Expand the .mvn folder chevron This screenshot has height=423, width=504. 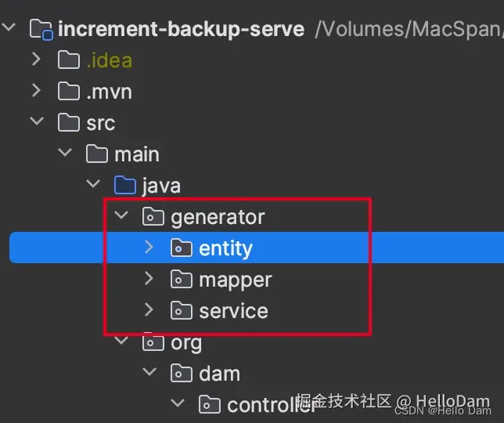(36, 91)
